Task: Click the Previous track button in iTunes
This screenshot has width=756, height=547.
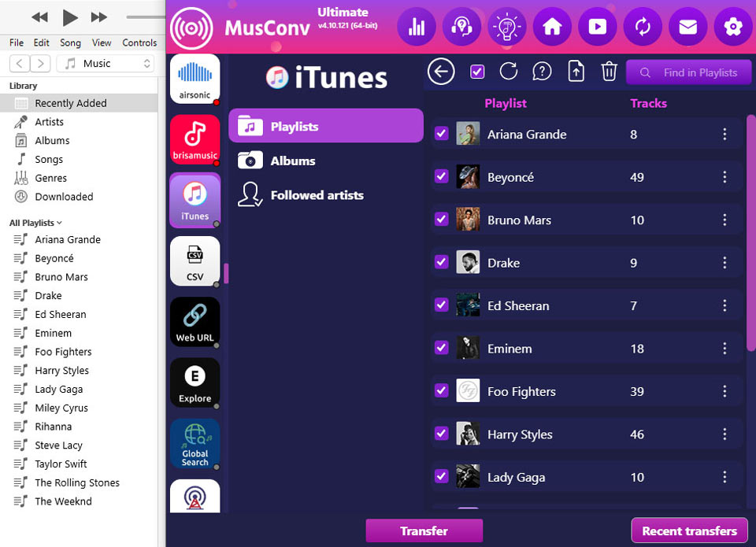Action: coord(39,17)
